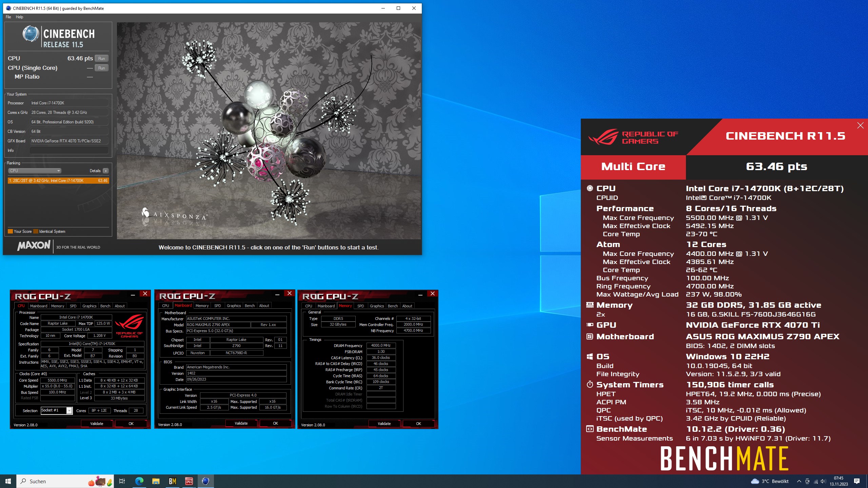Launch Microsoft Edge from the taskbar
868x488 pixels.
(139, 481)
